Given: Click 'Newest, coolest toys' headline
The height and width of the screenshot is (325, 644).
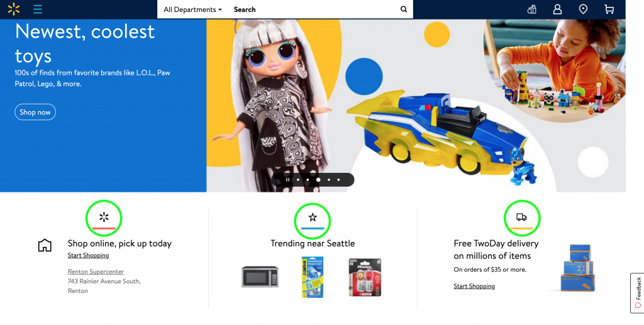Looking at the screenshot, I should click(x=85, y=43).
